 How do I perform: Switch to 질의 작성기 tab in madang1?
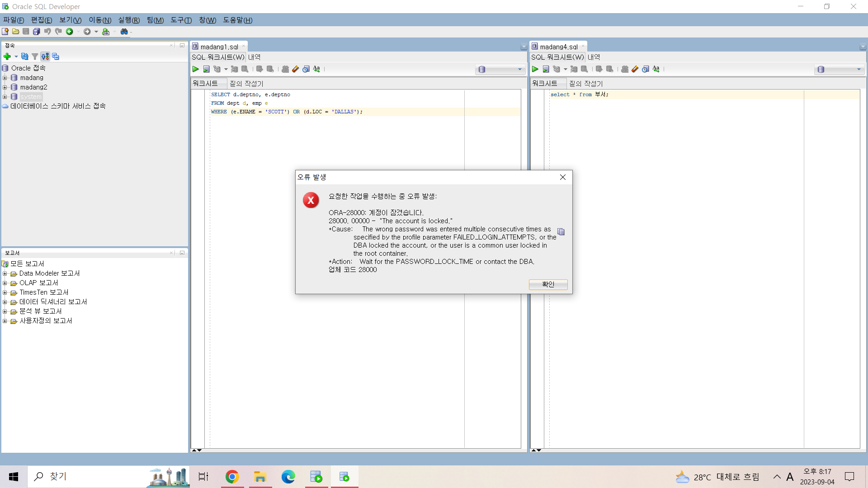pos(246,84)
